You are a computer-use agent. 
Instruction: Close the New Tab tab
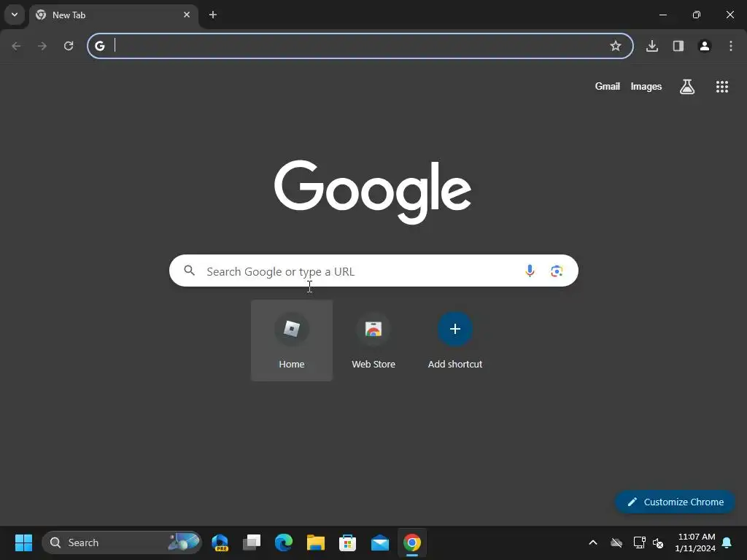click(187, 15)
